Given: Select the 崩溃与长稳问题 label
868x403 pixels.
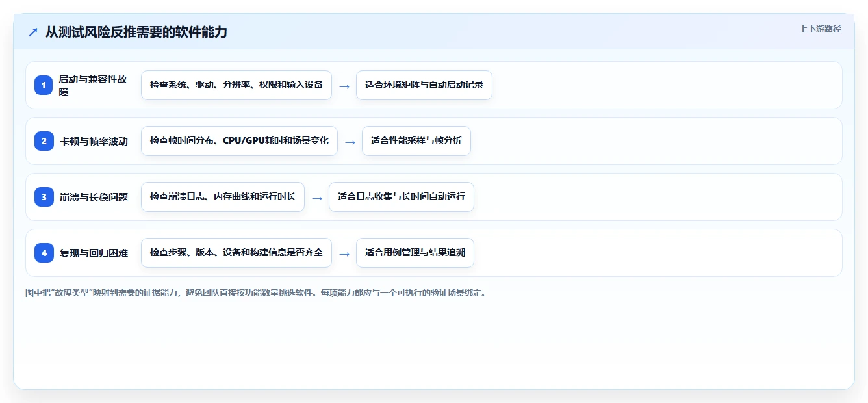Looking at the screenshot, I should click(94, 197).
